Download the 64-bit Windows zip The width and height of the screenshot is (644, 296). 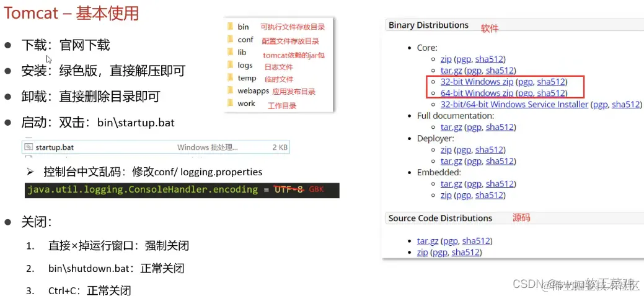477,93
